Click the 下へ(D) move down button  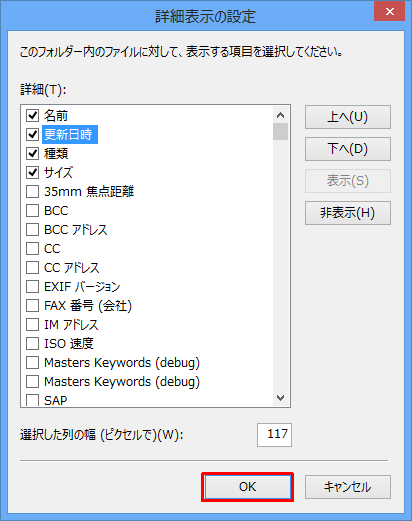(x=348, y=149)
